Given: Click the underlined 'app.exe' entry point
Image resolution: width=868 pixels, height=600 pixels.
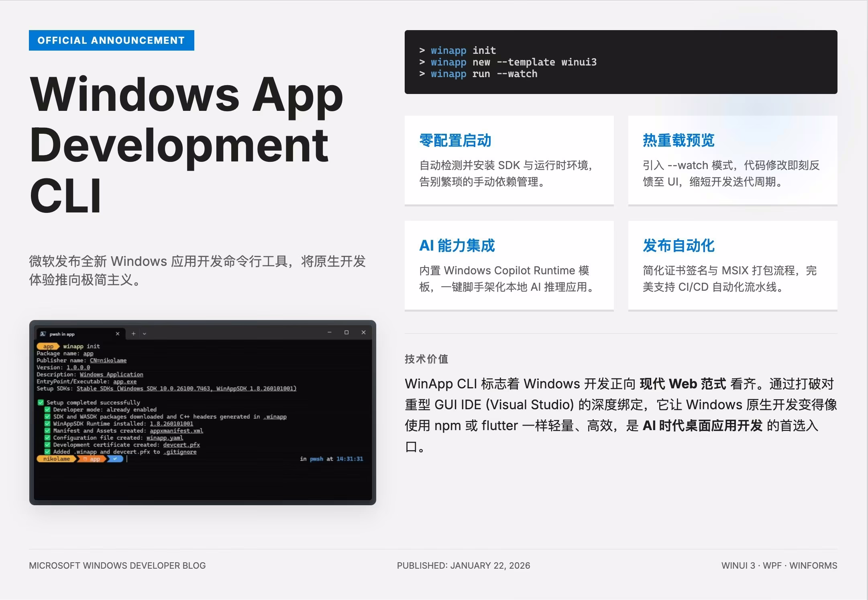Looking at the screenshot, I should tap(125, 381).
